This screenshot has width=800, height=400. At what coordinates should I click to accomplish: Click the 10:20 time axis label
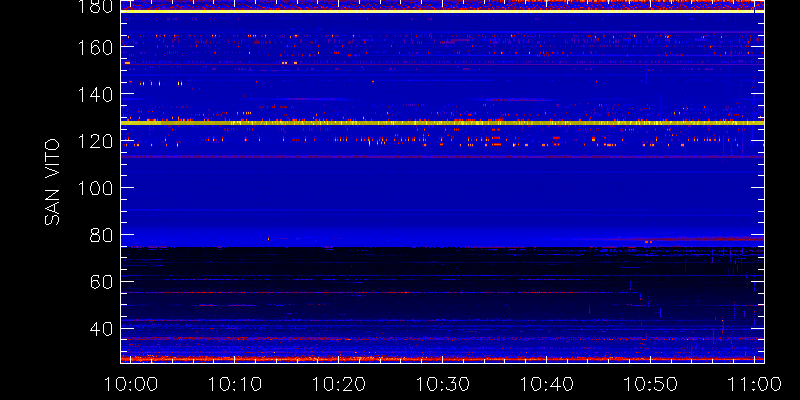pyautogui.click(x=338, y=384)
